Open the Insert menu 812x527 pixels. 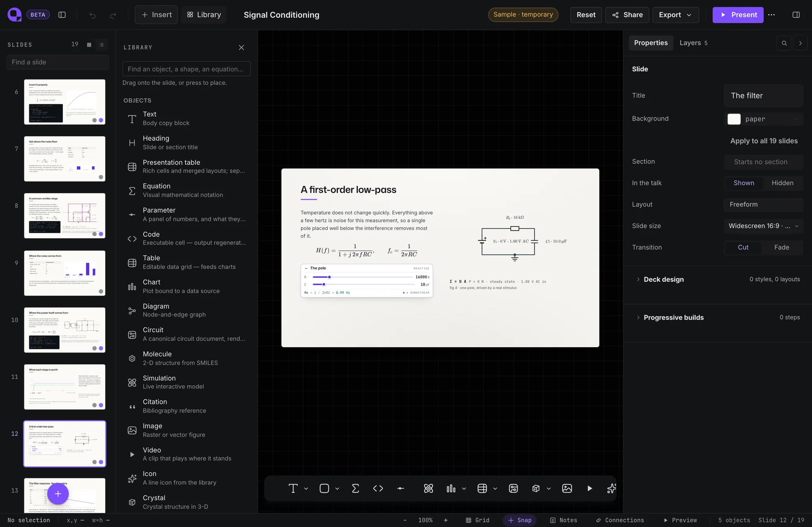156,15
